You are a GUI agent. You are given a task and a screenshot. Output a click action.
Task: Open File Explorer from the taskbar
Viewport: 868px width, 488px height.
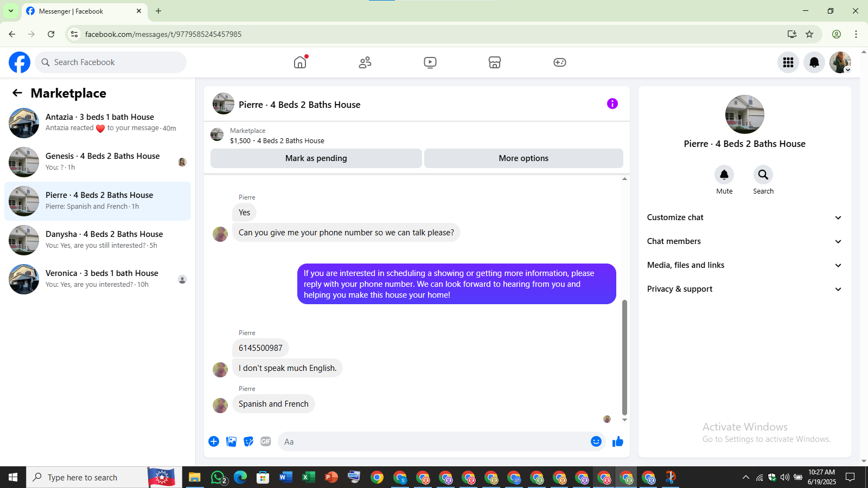point(194,477)
